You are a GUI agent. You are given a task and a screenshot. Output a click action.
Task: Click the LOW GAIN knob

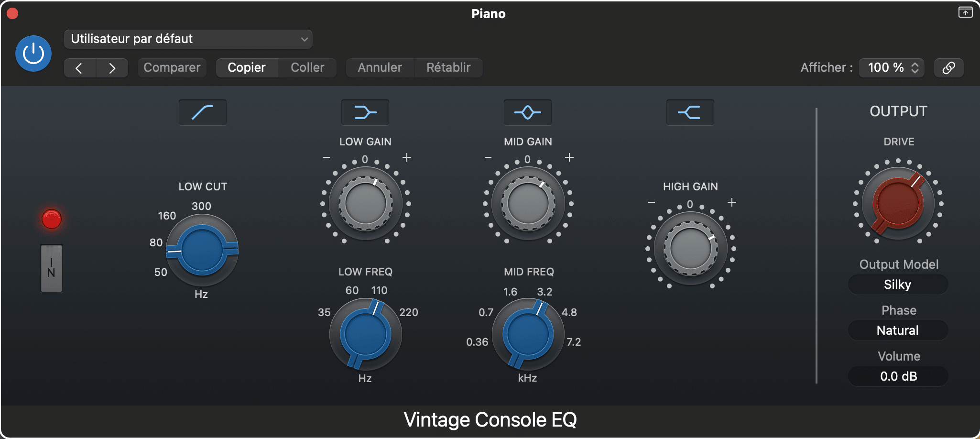point(366,204)
